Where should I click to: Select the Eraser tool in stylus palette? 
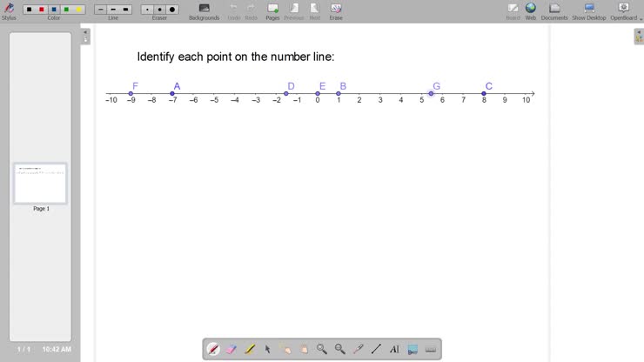click(x=231, y=349)
